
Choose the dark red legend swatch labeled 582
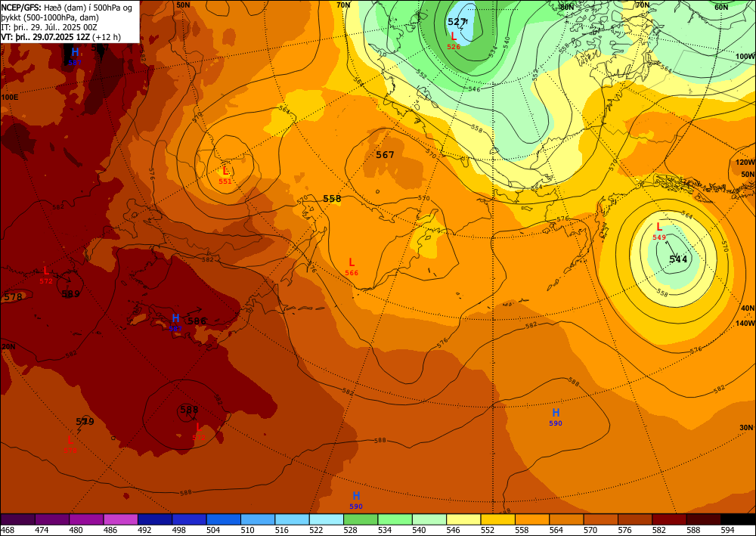[669, 519]
